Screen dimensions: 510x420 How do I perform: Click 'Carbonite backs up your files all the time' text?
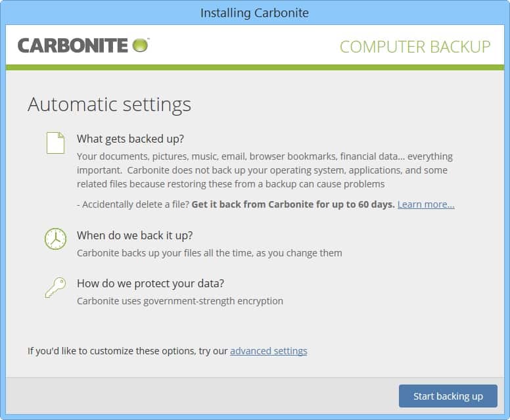[165, 253]
